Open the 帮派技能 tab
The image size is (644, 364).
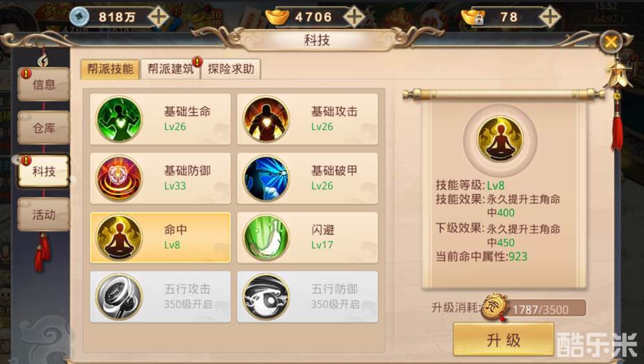coord(110,69)
